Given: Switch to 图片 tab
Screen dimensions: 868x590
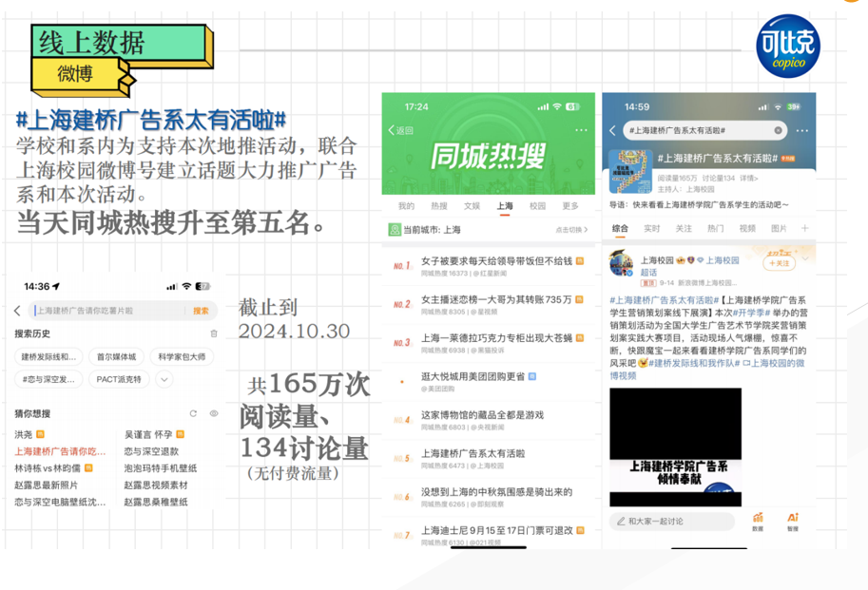Looking at the screenshot, I should [779, 228].
